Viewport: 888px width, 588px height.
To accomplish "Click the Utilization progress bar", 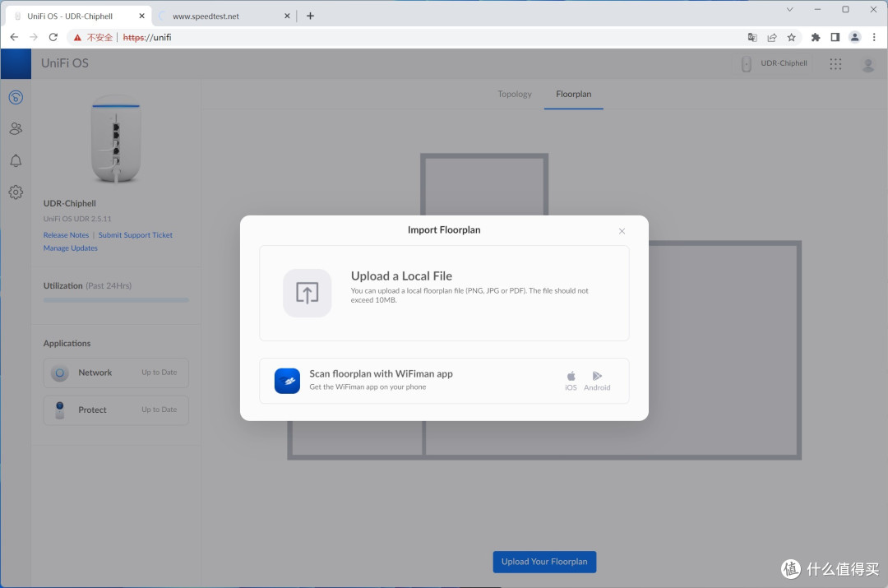I will (115, 300).
